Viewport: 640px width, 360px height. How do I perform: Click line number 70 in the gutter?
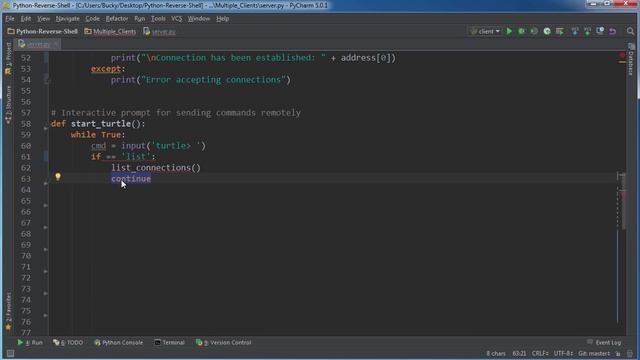pyautogui.click(x=26, y=256)
